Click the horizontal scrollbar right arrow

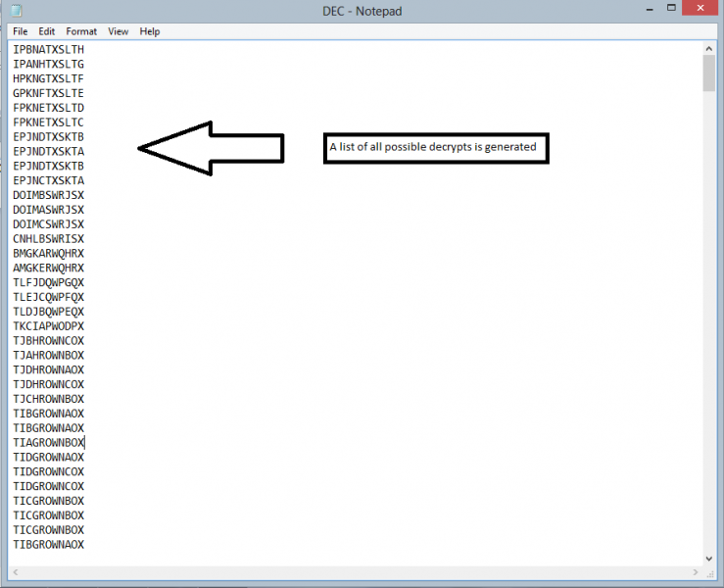click(x=694, y=570)
